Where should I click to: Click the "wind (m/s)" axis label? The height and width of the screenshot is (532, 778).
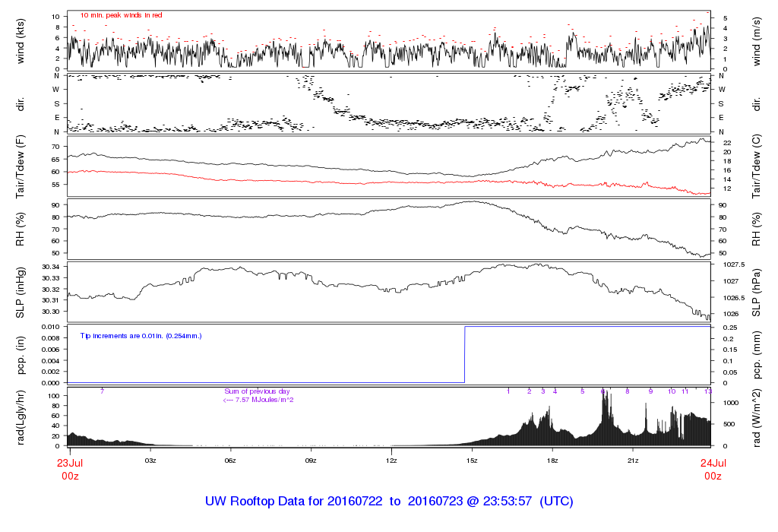756,41
